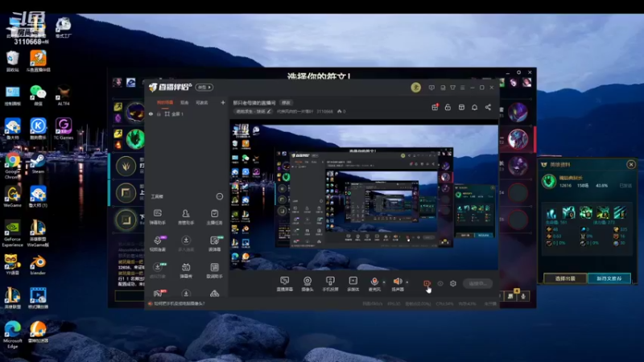The width and height of the screenshot is (644, 362).
Task: Switch to the third scene tab
Action: click(202, 103)
